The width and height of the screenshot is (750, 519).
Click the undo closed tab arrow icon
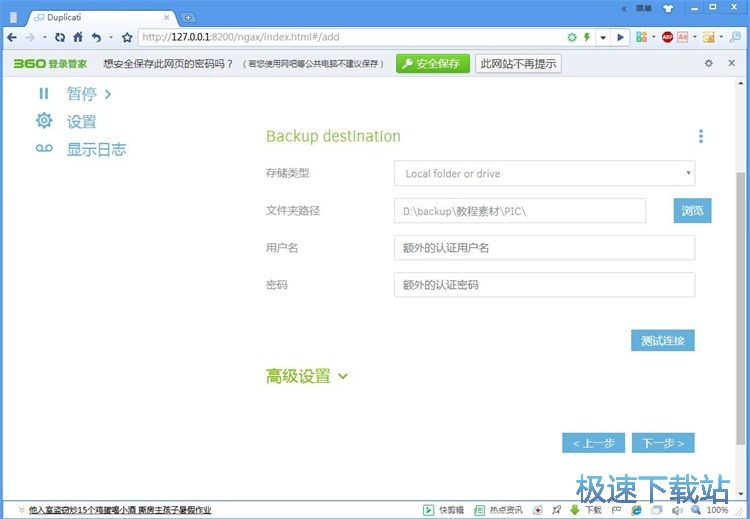click(x=97, y=37)
